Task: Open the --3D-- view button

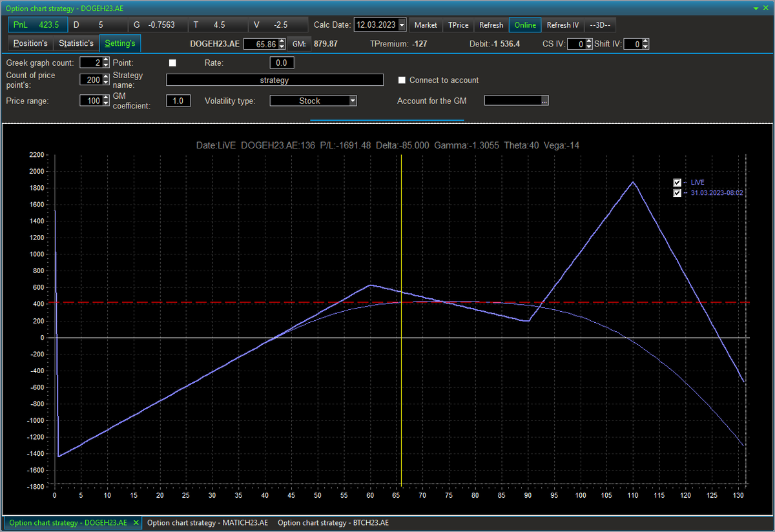Action: point(601,25)
